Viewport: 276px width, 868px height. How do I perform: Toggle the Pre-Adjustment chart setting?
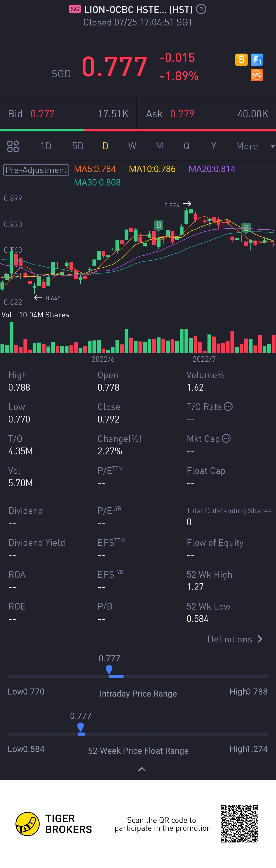coord(36,170)
